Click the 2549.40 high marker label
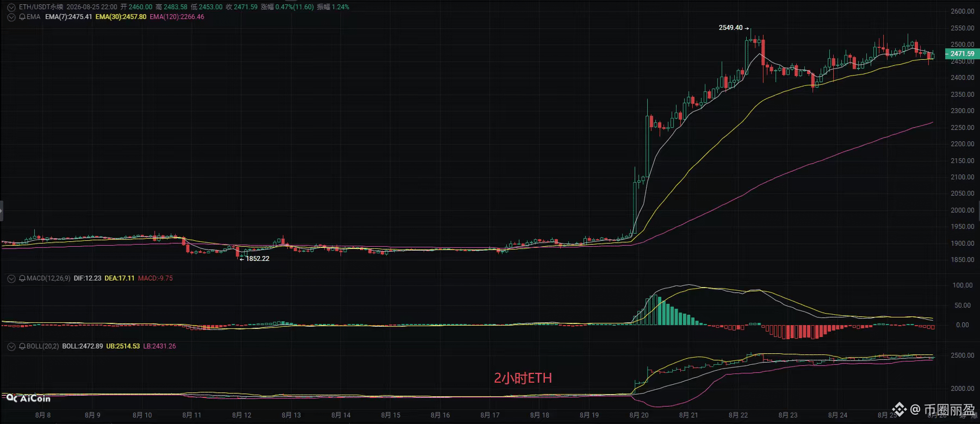The height and width of the screenshot is (424, 980). tap(730, 28)
